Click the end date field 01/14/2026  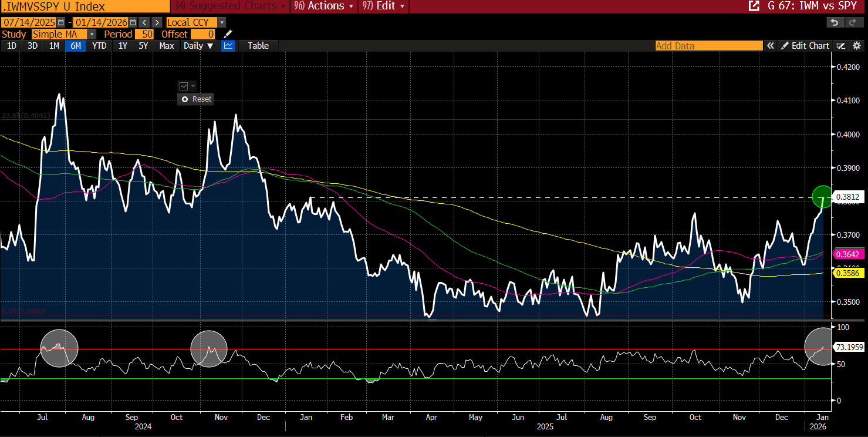pos(100,22)
